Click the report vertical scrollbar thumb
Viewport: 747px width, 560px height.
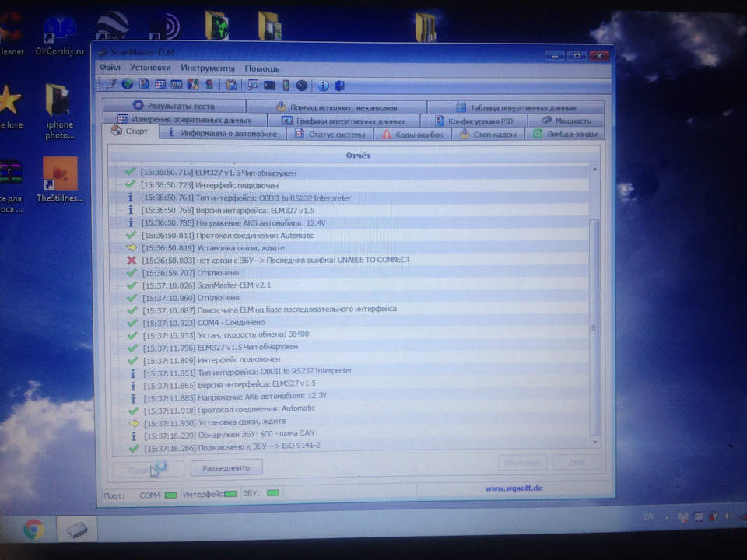[x=594, y=327]
